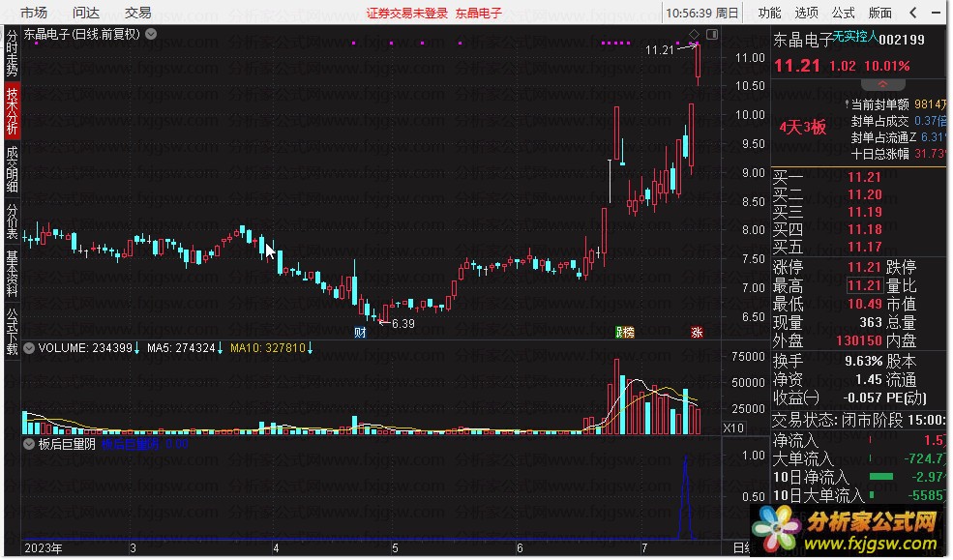The height and width of the screenshot is (560, 953).
Task: Open the 公式 menu
Action: pos(843,13)
